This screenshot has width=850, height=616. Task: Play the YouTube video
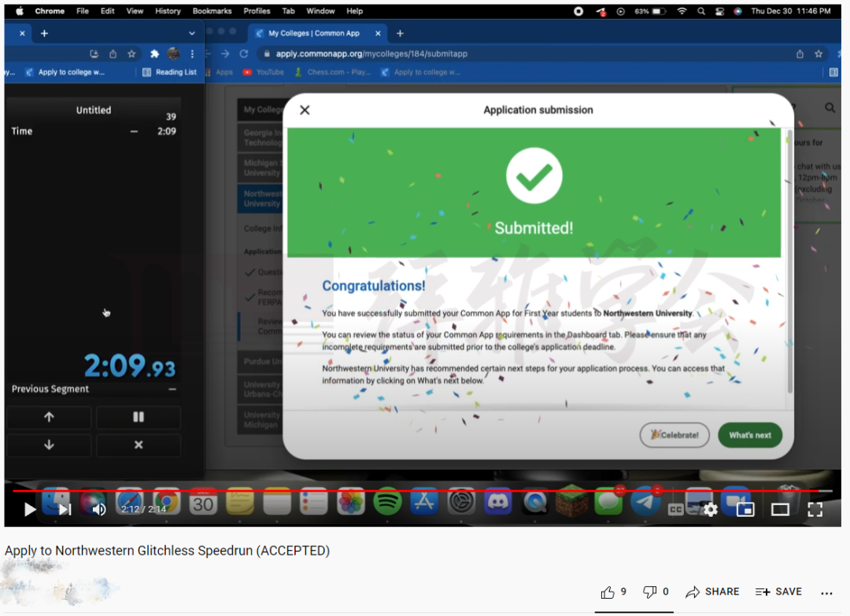30,509
